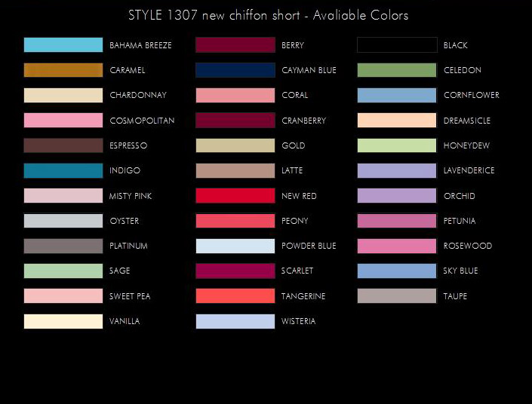The width and height of the screenshot is (532, 404).
Task: Click the 'TANGERINE' label text
Action: point(303,296)
